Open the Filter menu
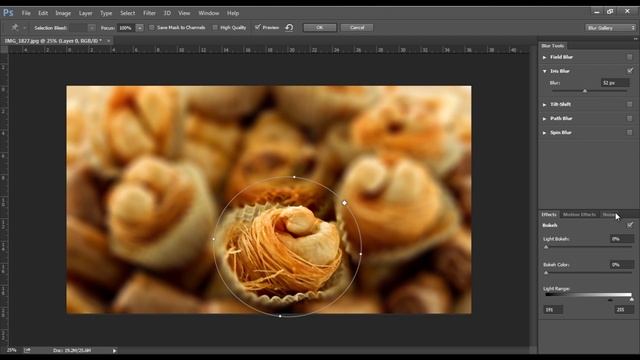Screen dimensions: 640x360 pos(149,13)
